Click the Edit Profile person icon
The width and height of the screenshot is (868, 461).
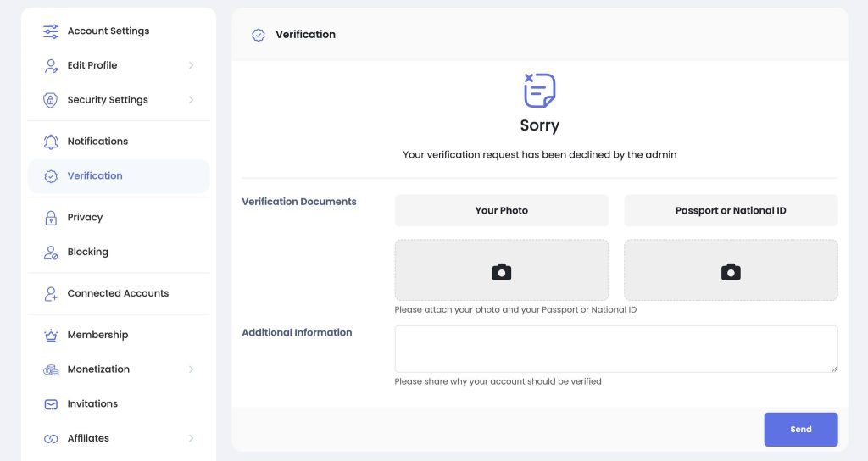pos(51,66)
